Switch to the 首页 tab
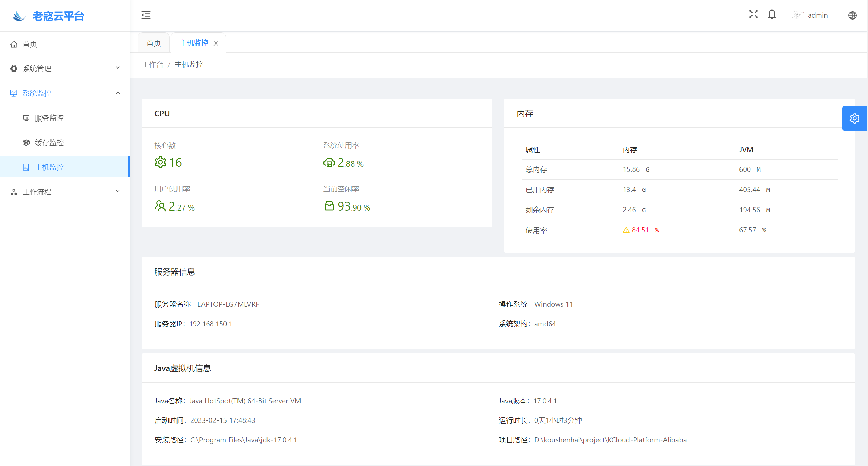This screenshot has width=868, height=466. pos(154,43)
